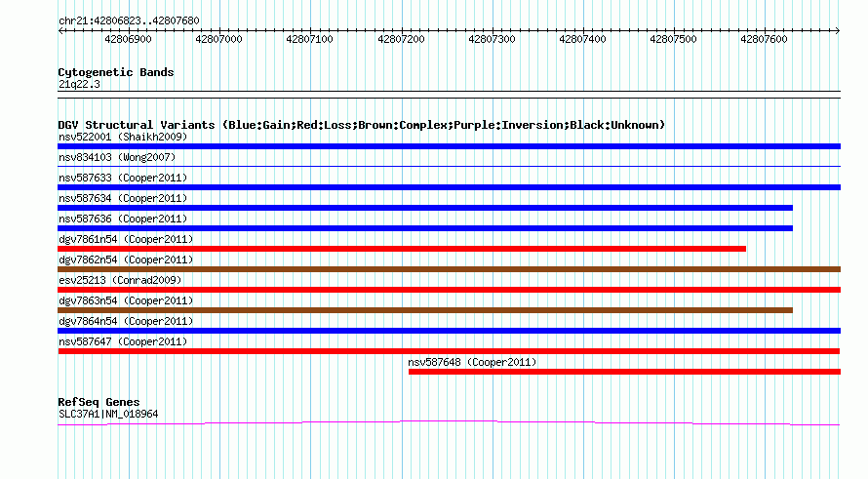Click the SLC37A1|NM_018964 gene label
Image resolution: width=868 pixels, height=479 pixels.
(108, 415)
